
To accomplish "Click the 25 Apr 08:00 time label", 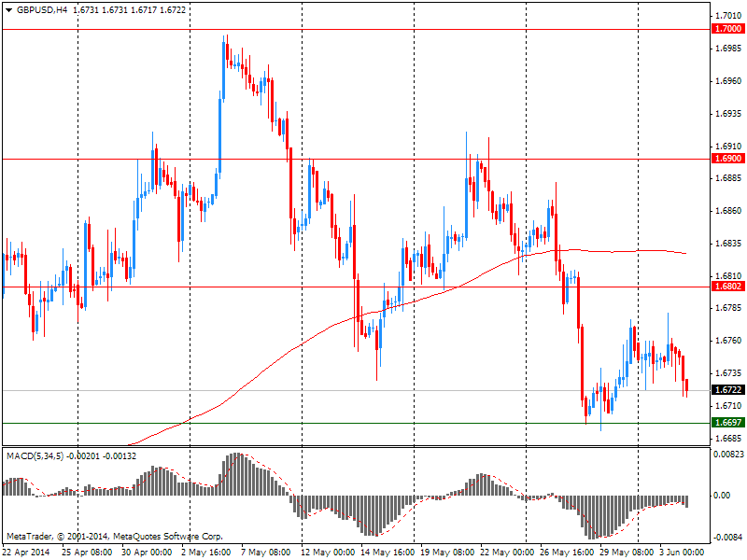I will (87, 553).
